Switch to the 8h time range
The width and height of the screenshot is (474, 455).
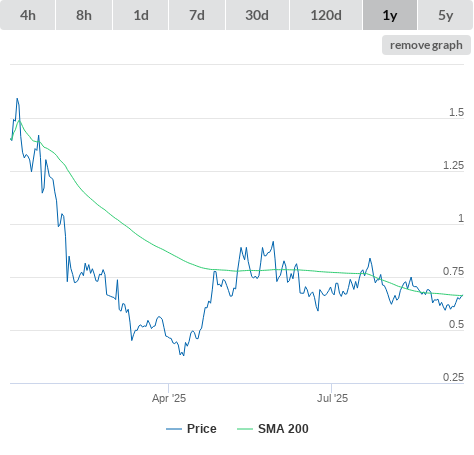point(84,15)
